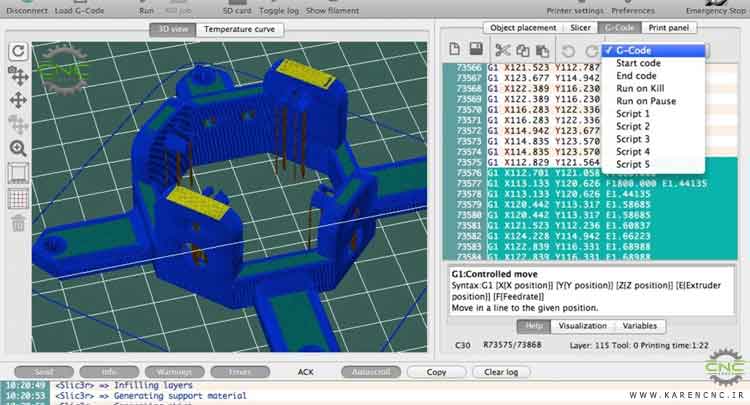
Task: Switch to the Visualization tab
Action: click(583, 326)
